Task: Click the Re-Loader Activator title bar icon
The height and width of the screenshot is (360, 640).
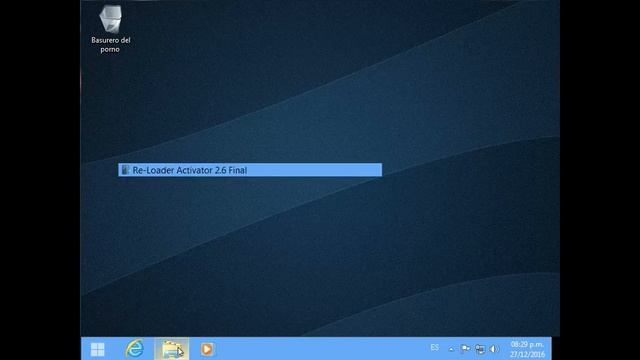Action: (x=125, y=170)
